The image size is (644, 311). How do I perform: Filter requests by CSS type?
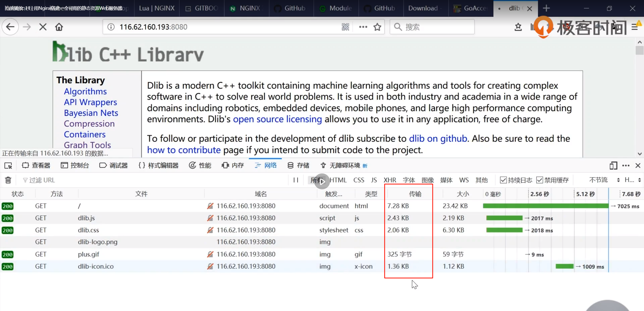[x=359, y=180]
